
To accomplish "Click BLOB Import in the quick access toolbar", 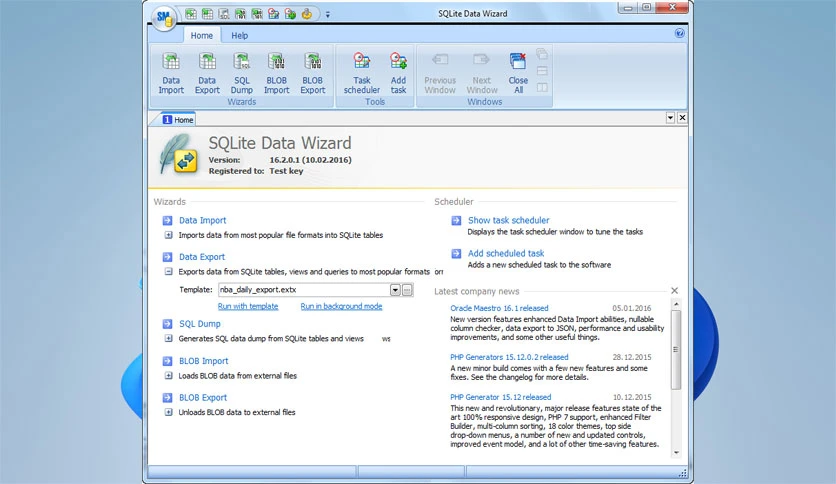I will click(240, 14).
